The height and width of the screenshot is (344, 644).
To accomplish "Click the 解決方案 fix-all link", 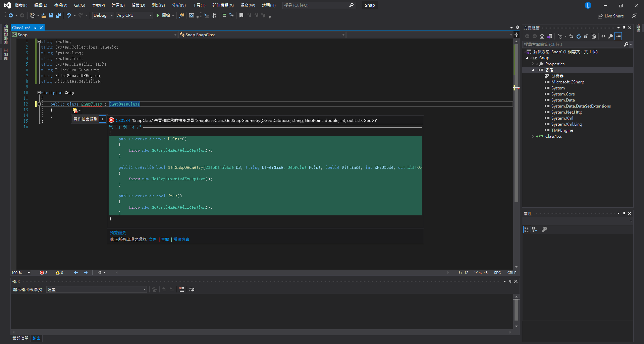I will [181, 239].
